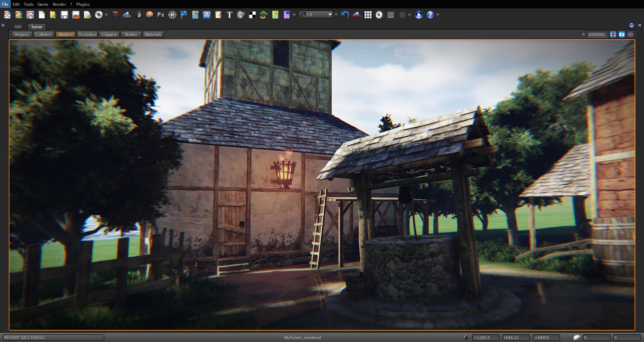Toggle the Colliders display
The image size is (644, 342).
point(43,34)
